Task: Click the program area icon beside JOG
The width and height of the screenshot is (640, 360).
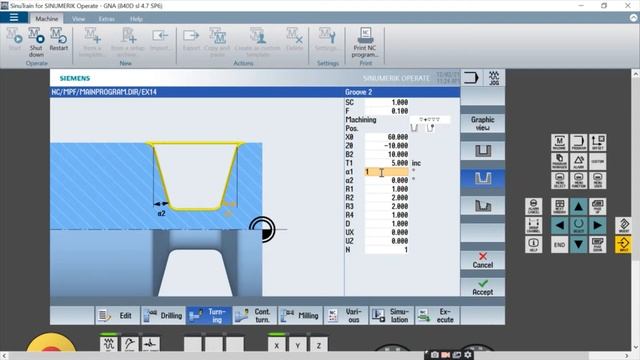Action: [471, 78]
